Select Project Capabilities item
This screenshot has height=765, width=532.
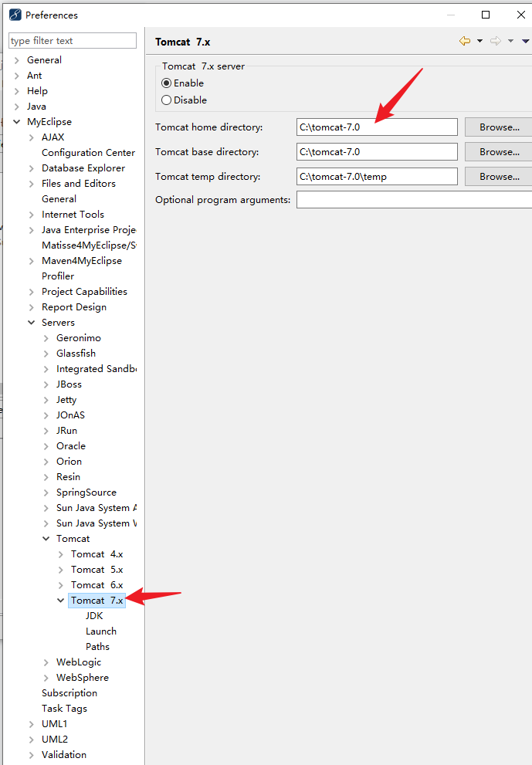tap(84, 292)
